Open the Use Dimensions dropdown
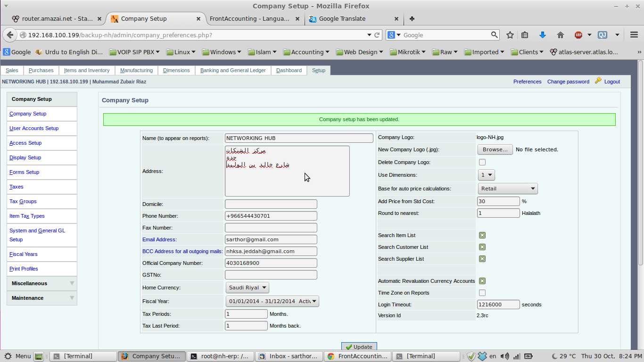 coord(486,175)
